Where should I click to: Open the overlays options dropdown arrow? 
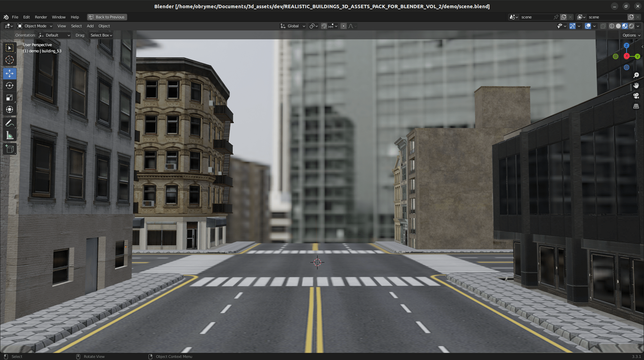(594, 26)
